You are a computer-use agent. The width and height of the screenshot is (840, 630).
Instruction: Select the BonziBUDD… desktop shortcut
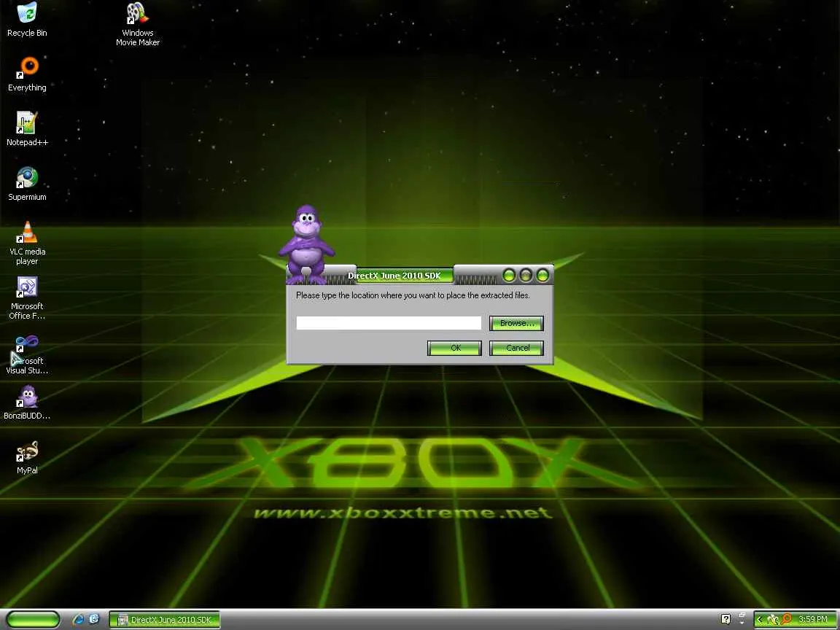tap(27, 402)
